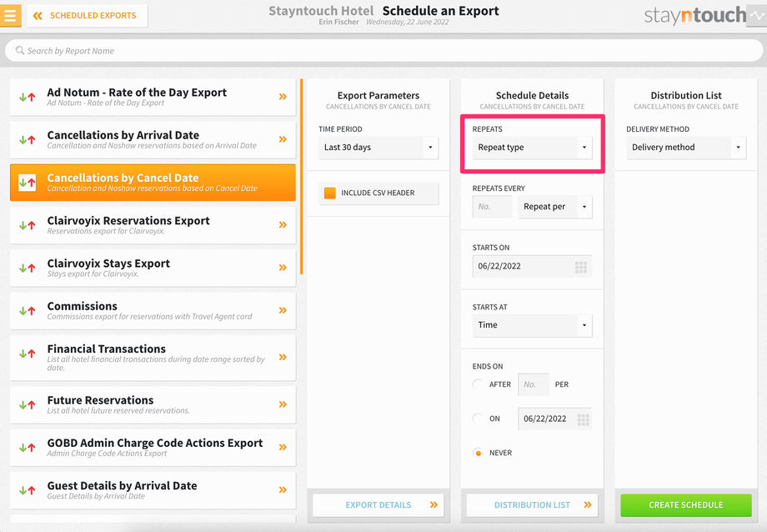Screen dimensions: 767x532
Task: Click the Commissions arrows icon
Action: pyautogui.click(x=28, y=310)
